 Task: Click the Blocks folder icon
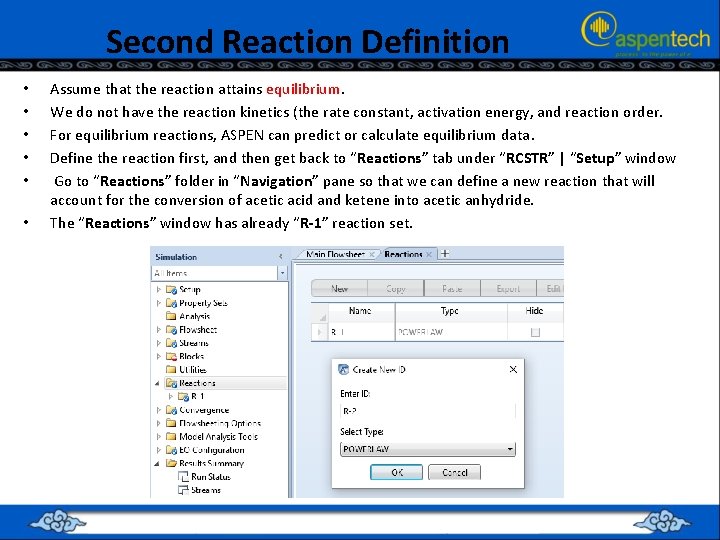[x=171, y=356]
